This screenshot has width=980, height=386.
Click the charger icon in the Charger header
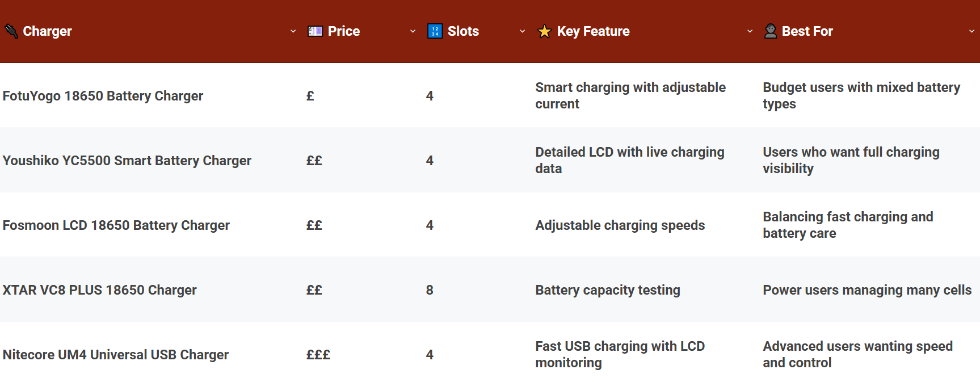point(10,31)
